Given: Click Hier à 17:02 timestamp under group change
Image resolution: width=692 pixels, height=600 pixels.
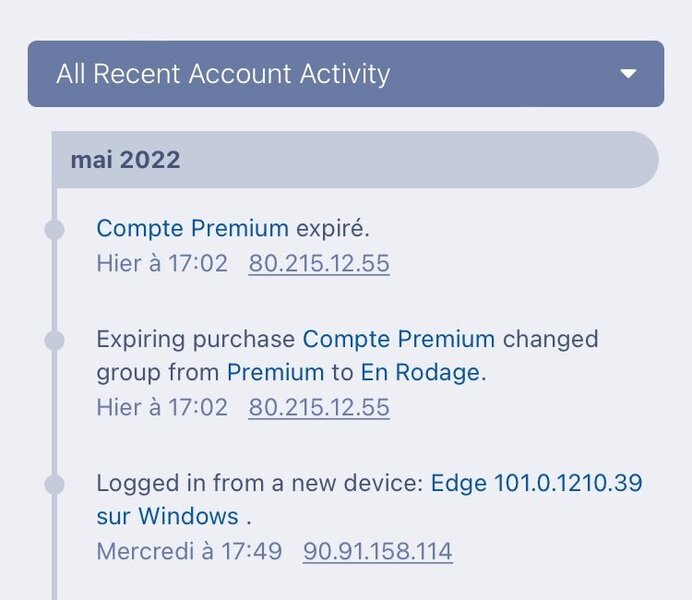Looking at the screenshot, I should coord(162,408).
